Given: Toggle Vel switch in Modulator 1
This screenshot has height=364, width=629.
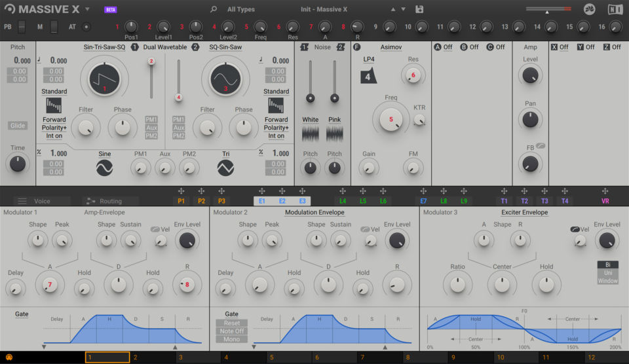Looking at the screenshot, I should (156, 230).
